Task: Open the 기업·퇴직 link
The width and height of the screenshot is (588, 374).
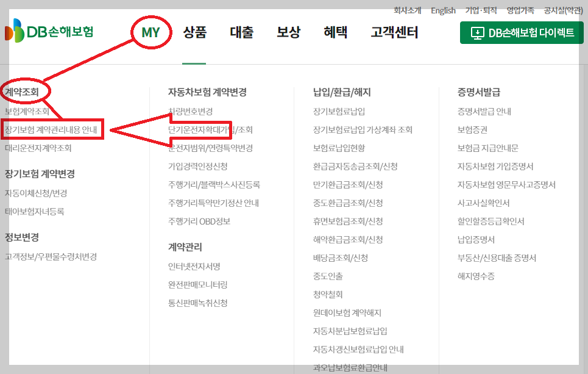Action: pyautogui.click(x=481, y=10)
